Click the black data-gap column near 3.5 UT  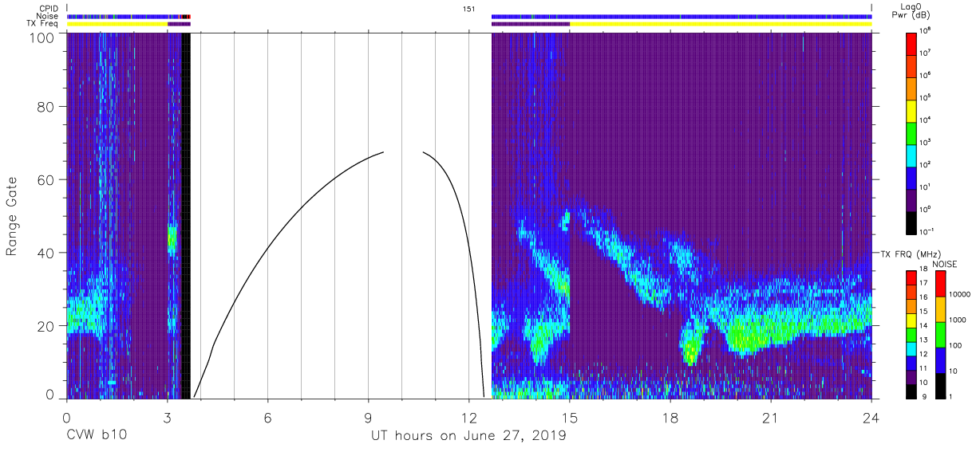click(186, 215)
